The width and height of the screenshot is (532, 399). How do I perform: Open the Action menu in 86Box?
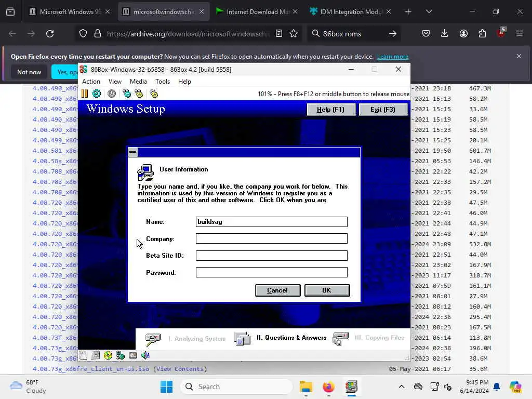pyautogui.click(x=91, y=82)
